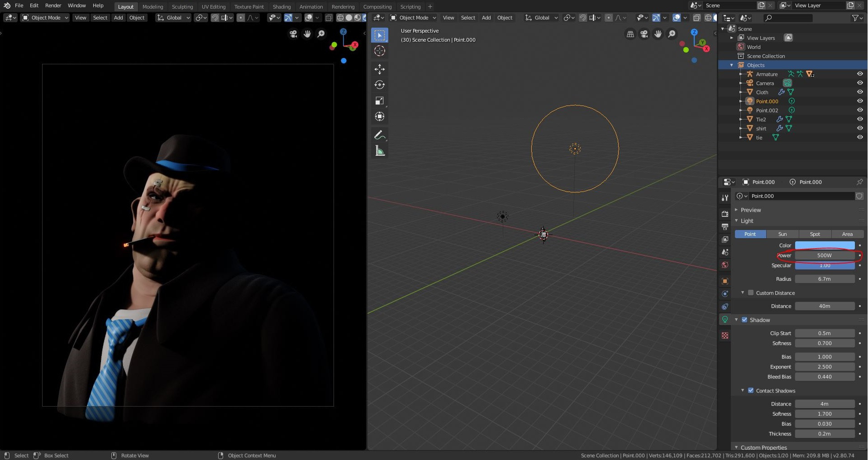Viewport: 868px width, 460px height.
Task: Activate the Annotate pencil tool
Action: (x=379, y=135)
